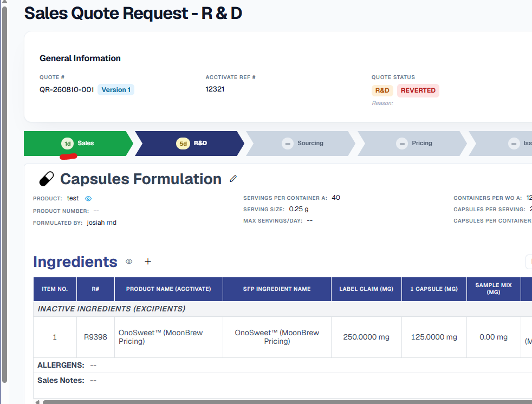Image resolution: width=532 pixels, height=404 pixels.
Task: Click formulated by josiah rnd
Action: tap(102, 223)
